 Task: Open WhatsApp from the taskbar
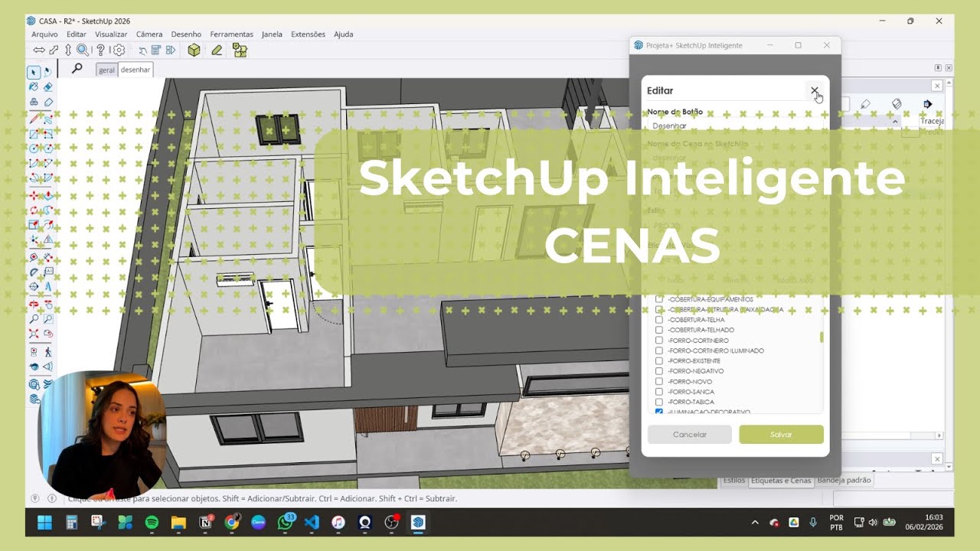pos(286,523)
